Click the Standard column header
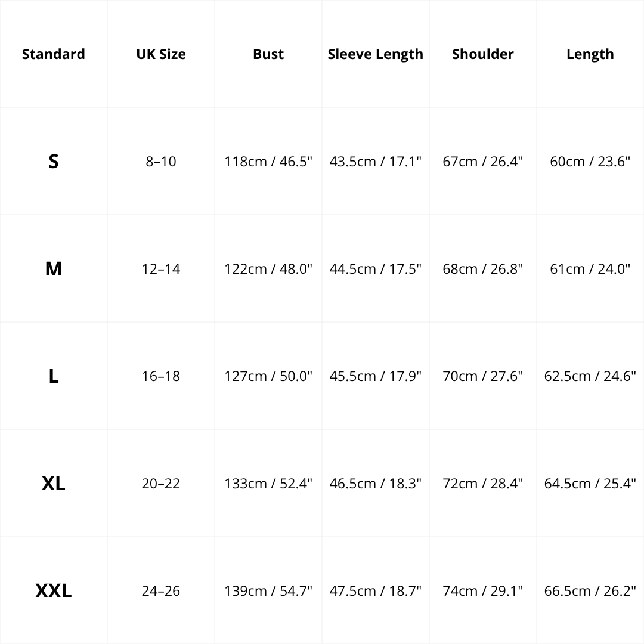This screenshot has height=644, width=644. click(54, 54)
